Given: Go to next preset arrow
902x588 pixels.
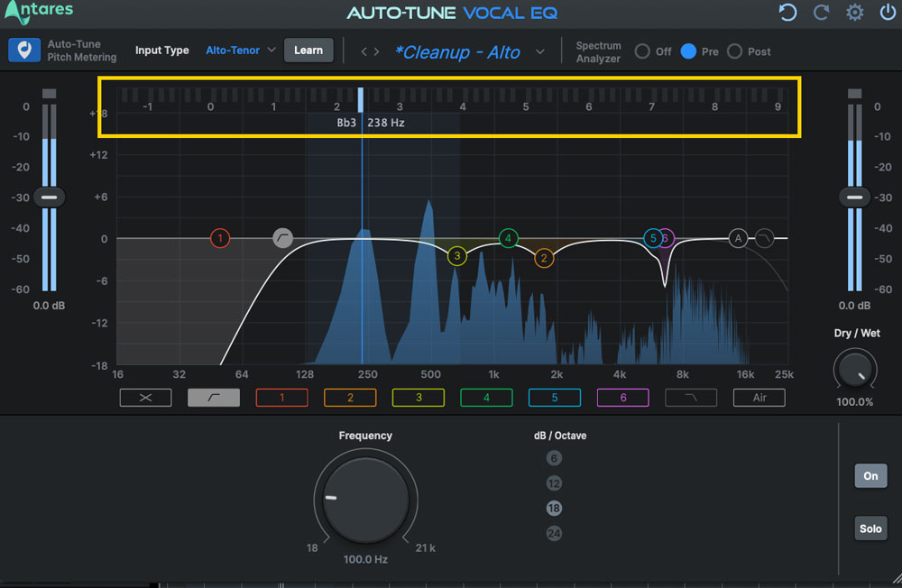Looking at the screenshot, I should coord(376,51).
